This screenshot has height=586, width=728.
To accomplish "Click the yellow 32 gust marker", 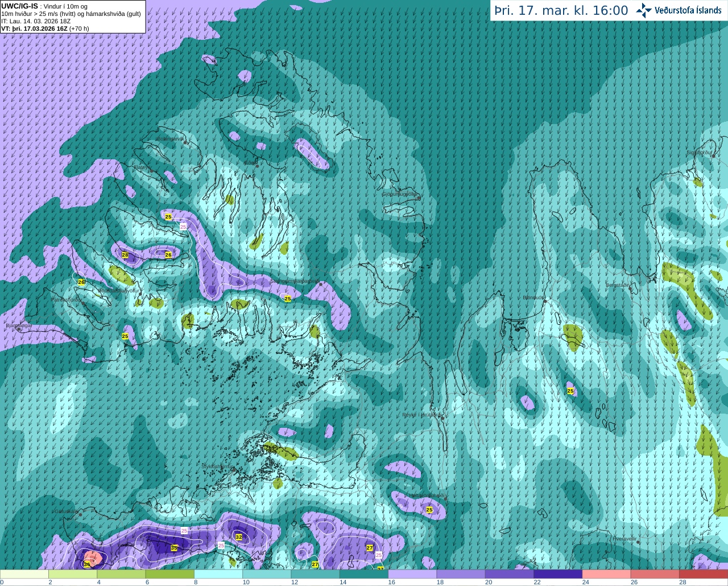I will (239, 537).
